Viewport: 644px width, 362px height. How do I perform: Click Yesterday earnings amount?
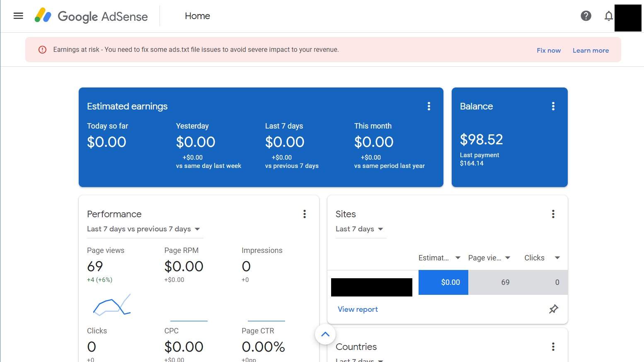coord(196,142)
